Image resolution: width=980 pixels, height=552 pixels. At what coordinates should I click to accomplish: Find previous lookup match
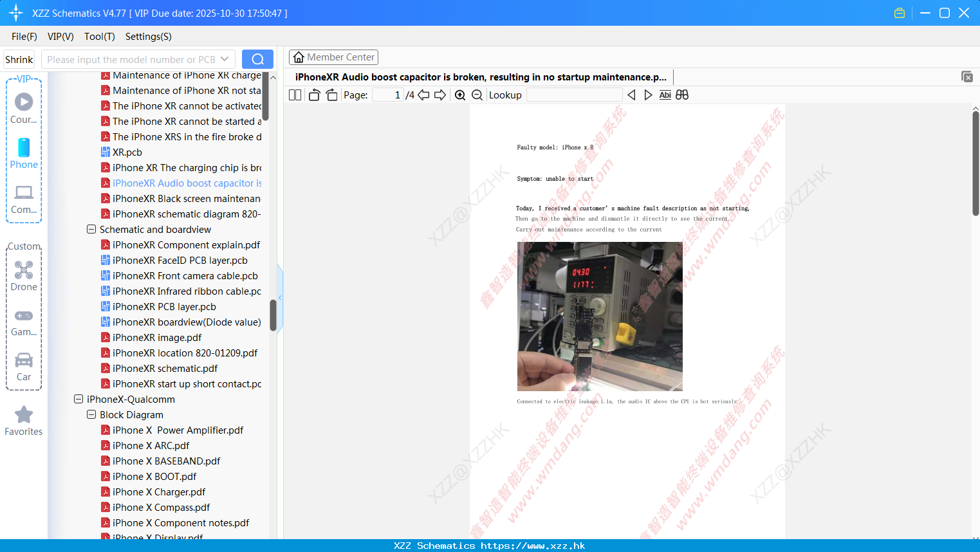631,95
